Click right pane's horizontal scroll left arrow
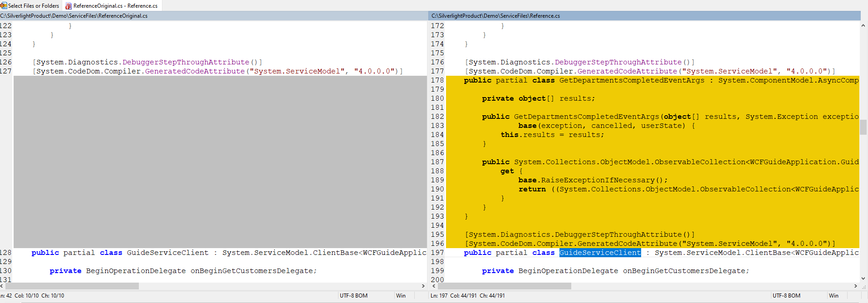Image resolution: width=868 pixels, height=303 pixels. 434,286
